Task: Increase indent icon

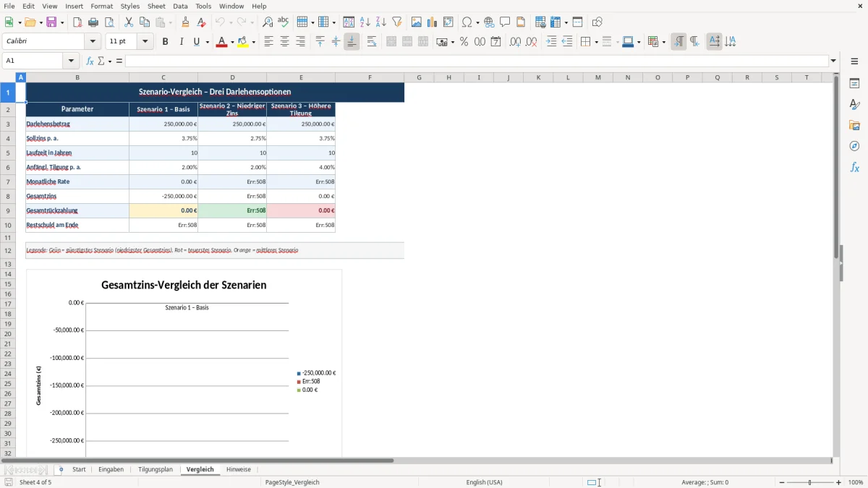Action: (551, 42)
